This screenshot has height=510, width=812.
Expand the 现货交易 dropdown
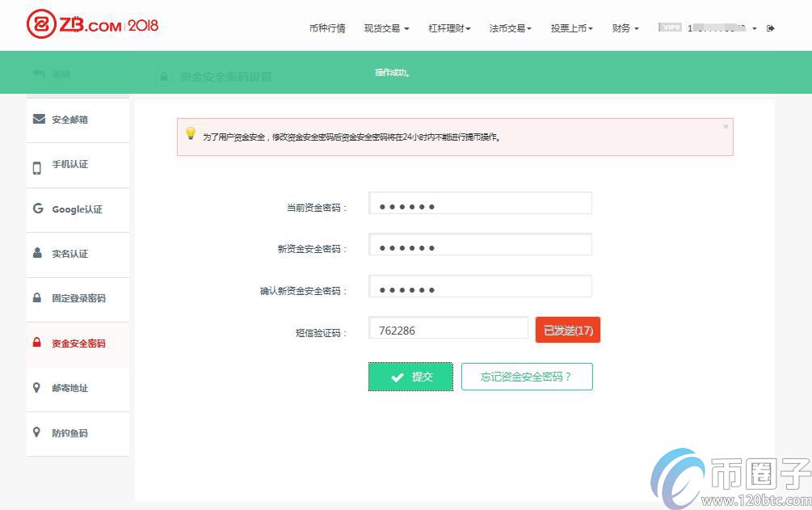pos(386,28)
